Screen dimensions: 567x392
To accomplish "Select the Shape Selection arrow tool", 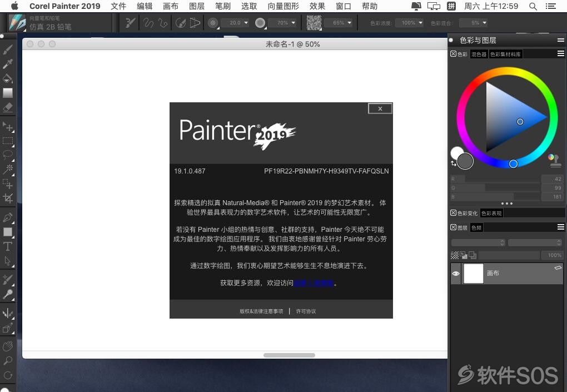I will coord(8,261).
